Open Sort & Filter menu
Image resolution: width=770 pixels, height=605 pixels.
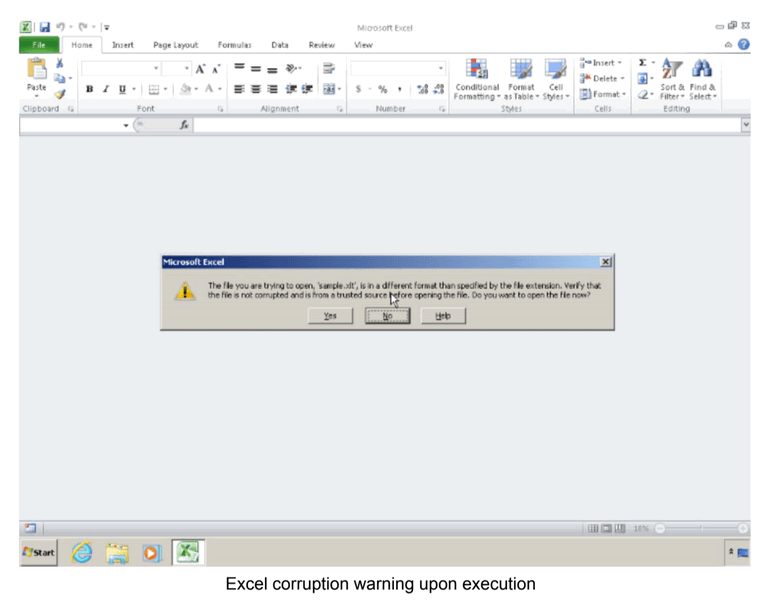(672, 80)
